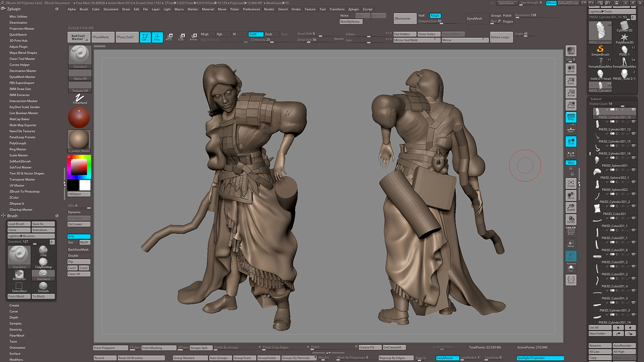Click Mirror And Weld button

coord(416,40)
